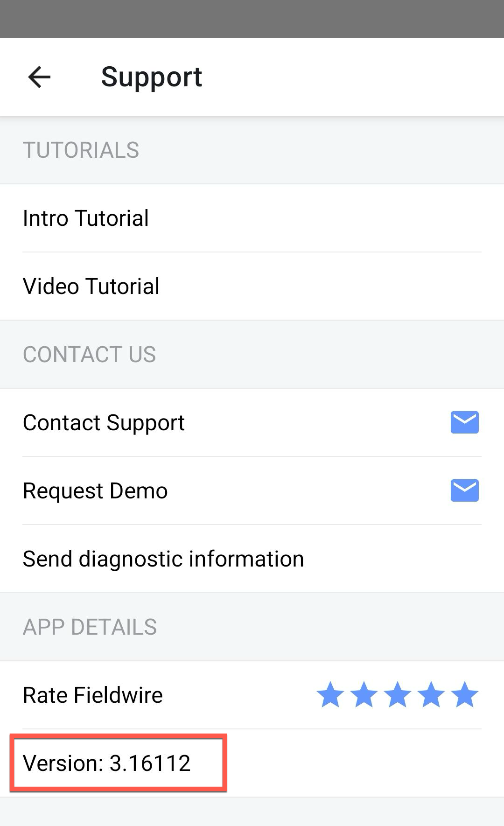Open the Intro Tutorial
The width and height of the screenshot is (504, 826).
coord(86,218)
